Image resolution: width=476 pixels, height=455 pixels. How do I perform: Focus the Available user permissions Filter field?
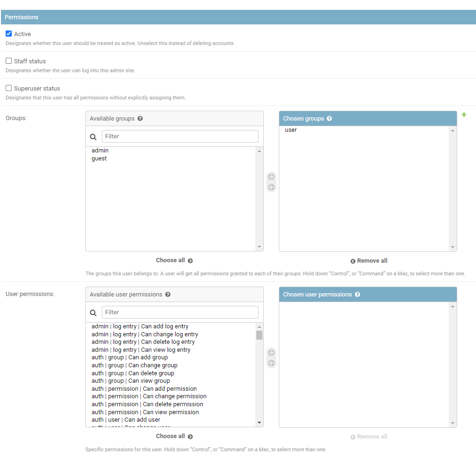click(180, 312)
